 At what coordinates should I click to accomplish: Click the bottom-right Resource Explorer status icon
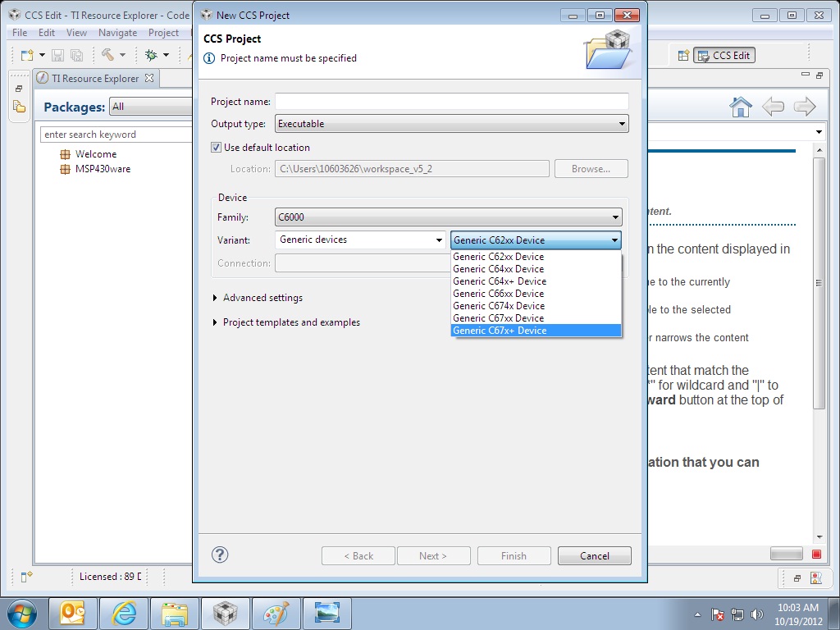click(x=816, y=578)
